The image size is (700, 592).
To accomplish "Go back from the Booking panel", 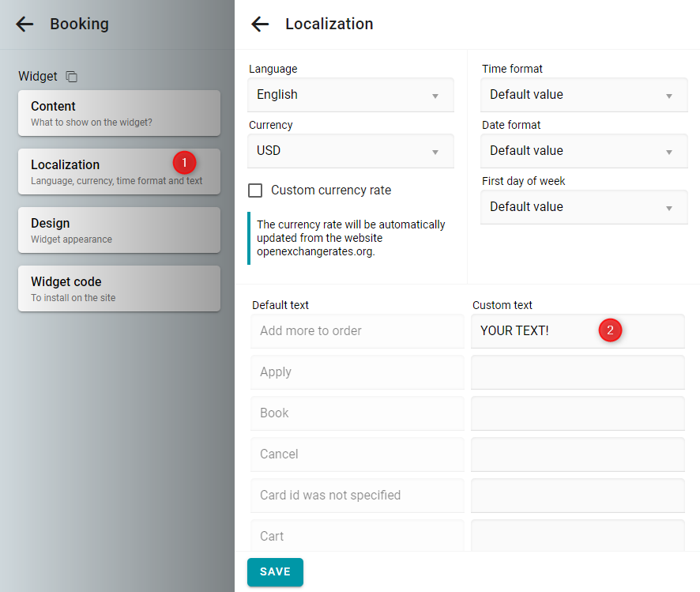I will [24, 25].
